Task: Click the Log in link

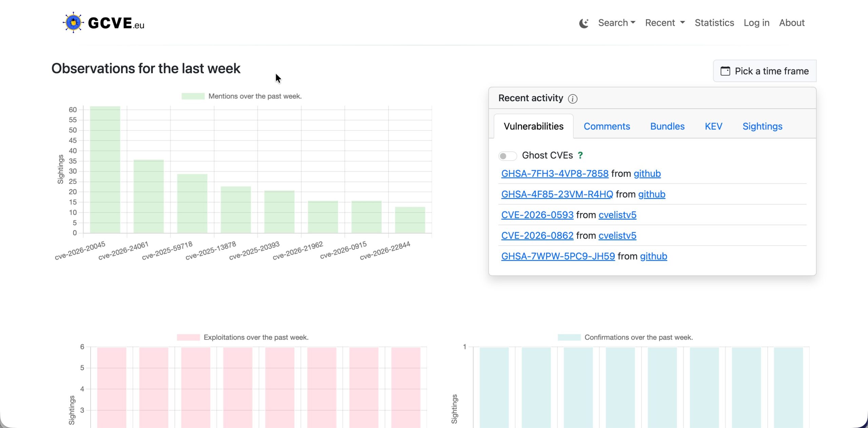Action: pyautogui.click(x=756, y=23)
